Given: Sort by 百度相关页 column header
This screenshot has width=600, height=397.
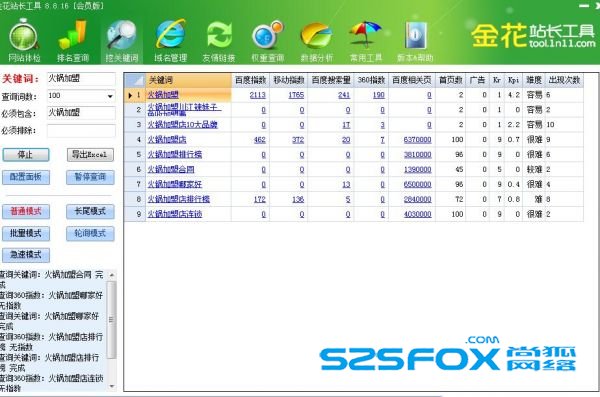Looking at the screenshot, I should tap(412, 80).
